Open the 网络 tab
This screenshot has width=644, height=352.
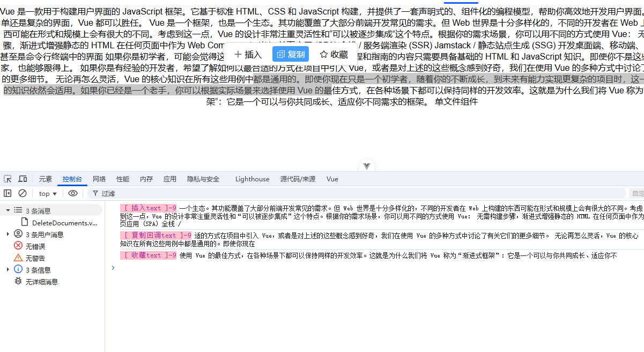[99, 179]
